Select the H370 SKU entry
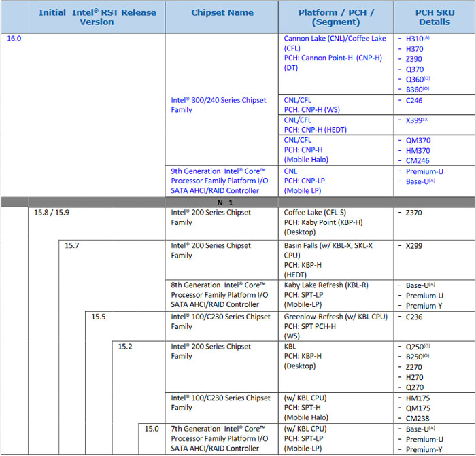The width and height of the screenshot is (476, 456). click(414, 49)
